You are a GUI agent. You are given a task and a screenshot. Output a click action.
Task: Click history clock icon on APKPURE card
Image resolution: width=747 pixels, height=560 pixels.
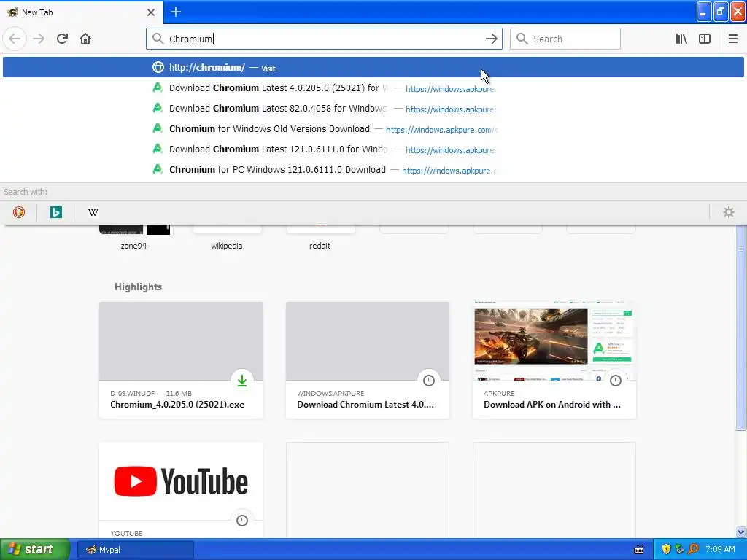click(x=616, y=381)
